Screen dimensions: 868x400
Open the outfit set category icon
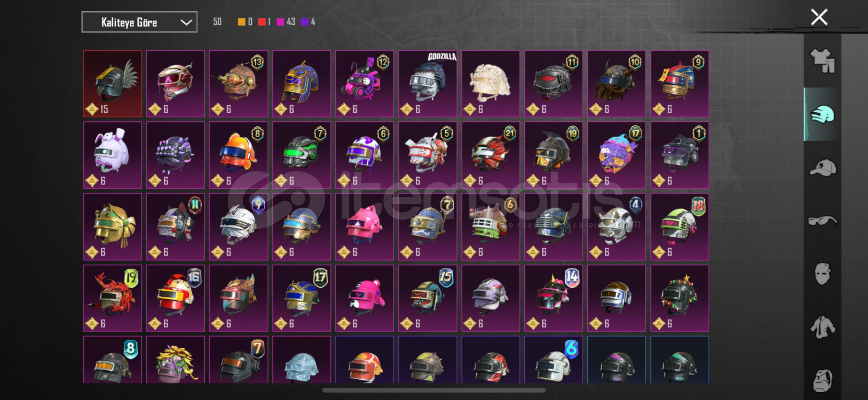pyautogui.click(x=822, y=60)
